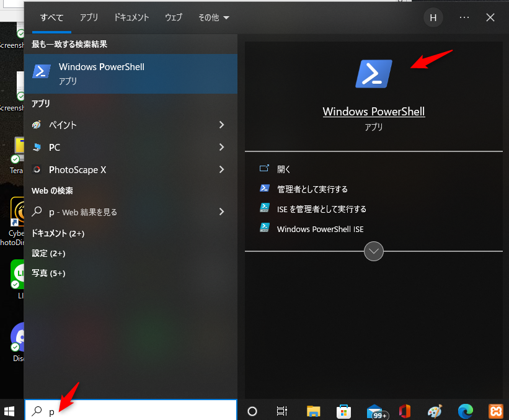
Task: Click the large PowerShell icon in preview pane
Action: coord(374,74)
